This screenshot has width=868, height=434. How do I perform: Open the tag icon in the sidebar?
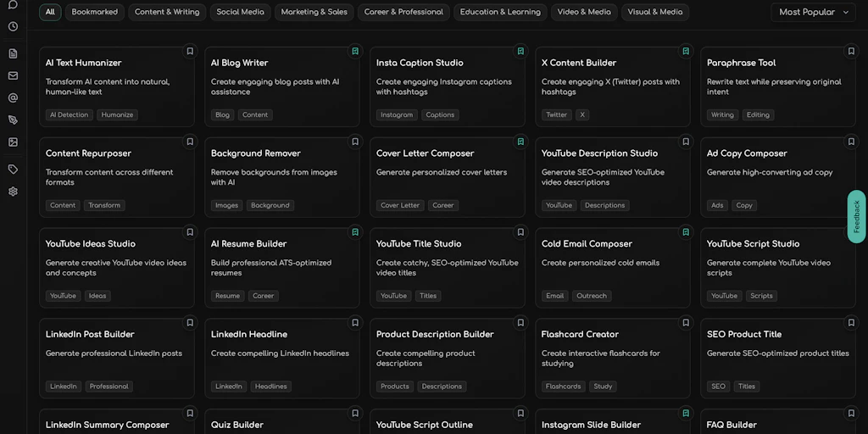click(x=14, y=170)
